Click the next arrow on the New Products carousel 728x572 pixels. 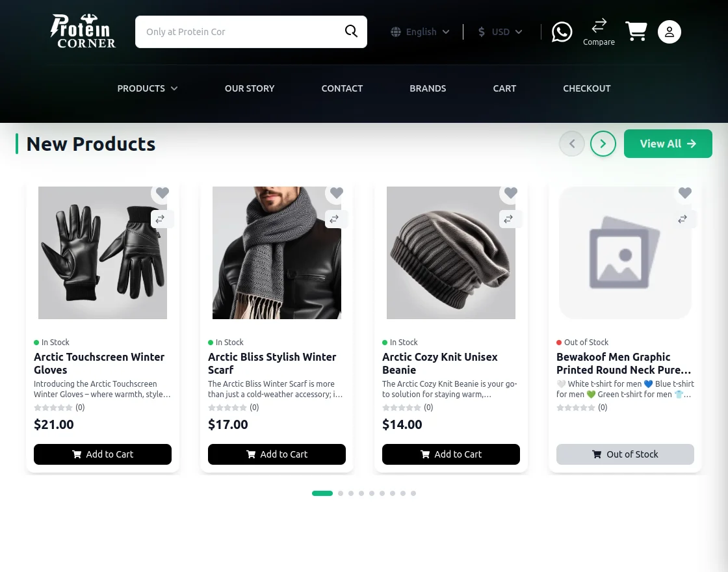pos(603,144)
